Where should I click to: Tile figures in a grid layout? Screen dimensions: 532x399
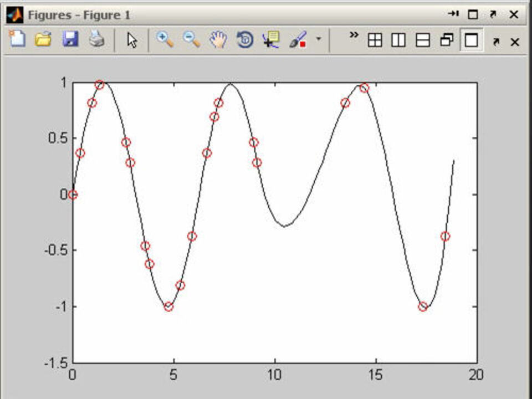pos(375,40)
